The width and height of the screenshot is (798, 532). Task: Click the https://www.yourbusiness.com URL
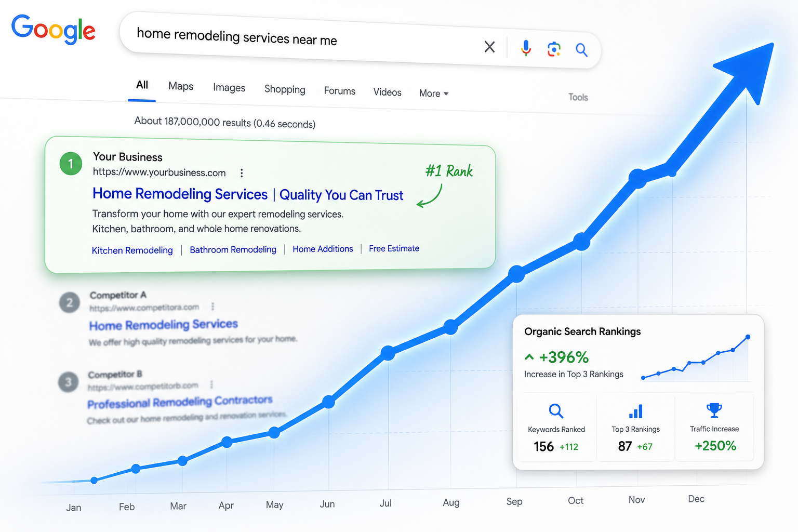(x=159, y=172)
